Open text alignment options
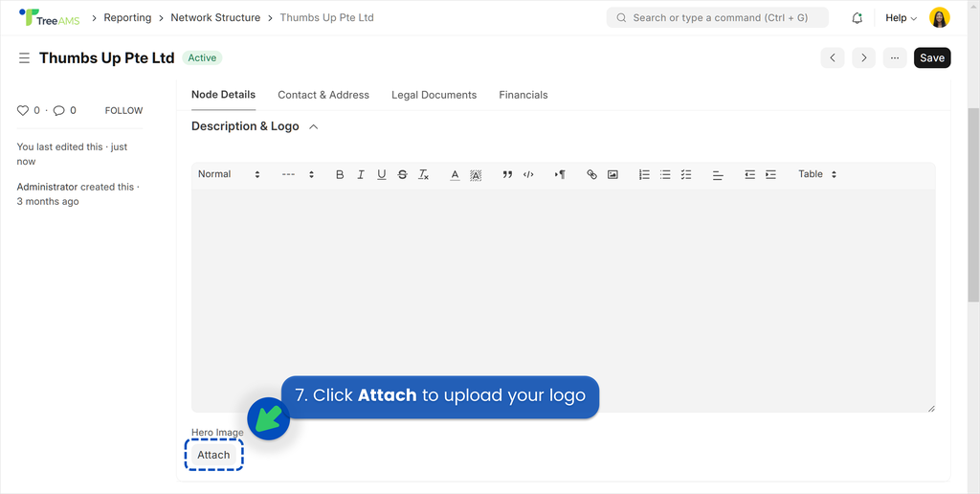 (718, 175)
